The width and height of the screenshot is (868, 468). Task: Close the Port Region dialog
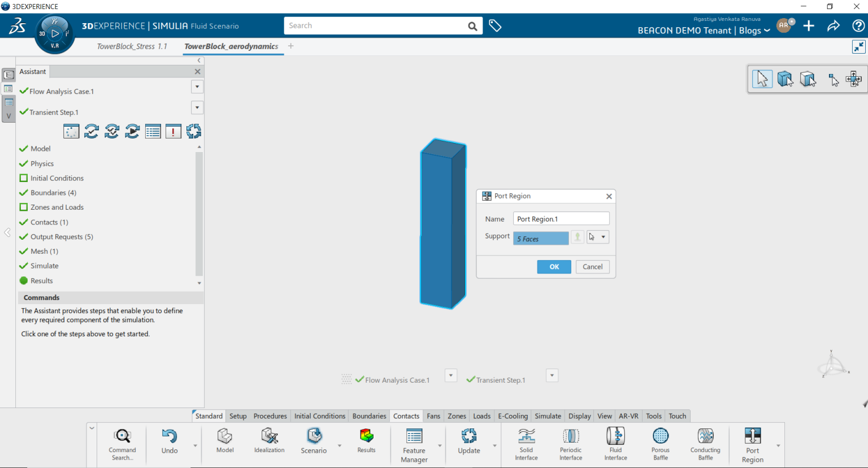(609, 196)
